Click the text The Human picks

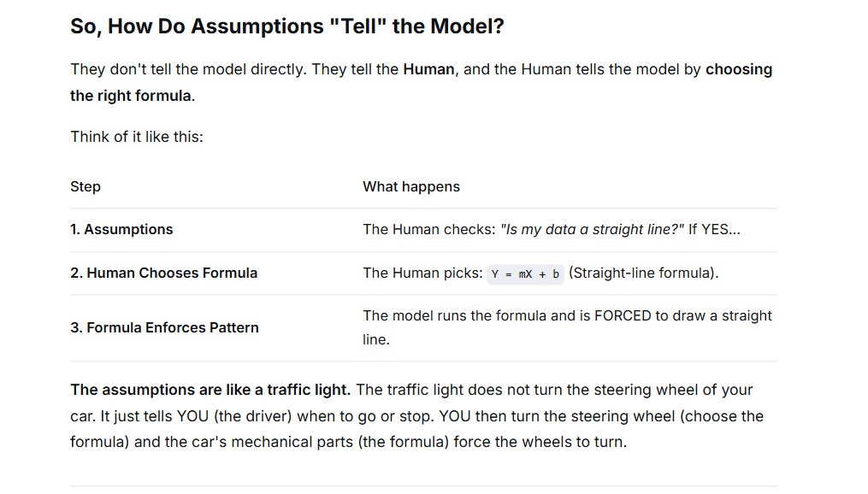[423, 273]
